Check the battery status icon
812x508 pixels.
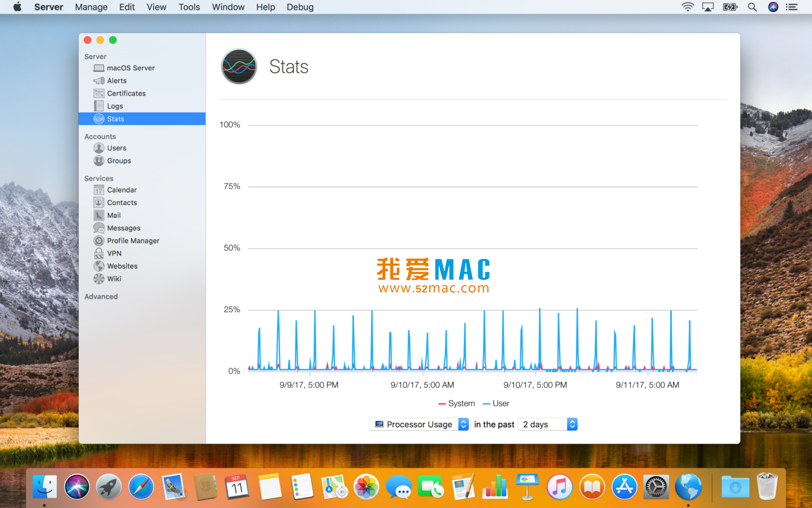[730, 7]
